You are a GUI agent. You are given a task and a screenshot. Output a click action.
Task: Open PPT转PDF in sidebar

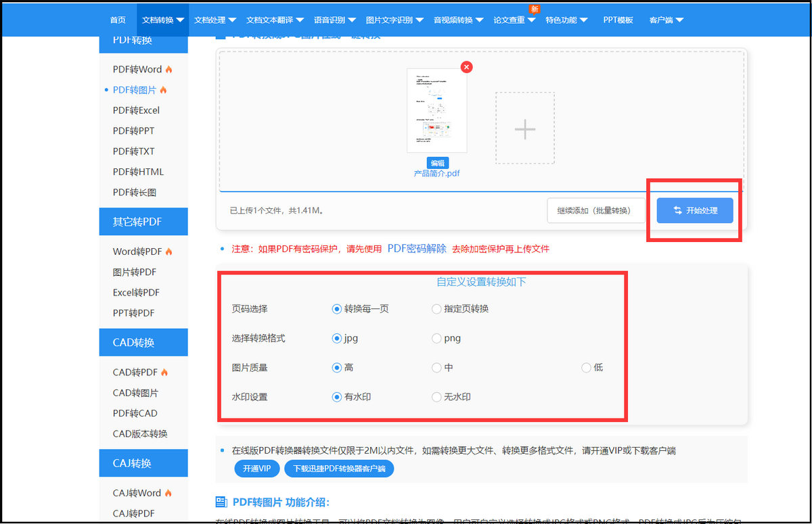click(133, 313)
